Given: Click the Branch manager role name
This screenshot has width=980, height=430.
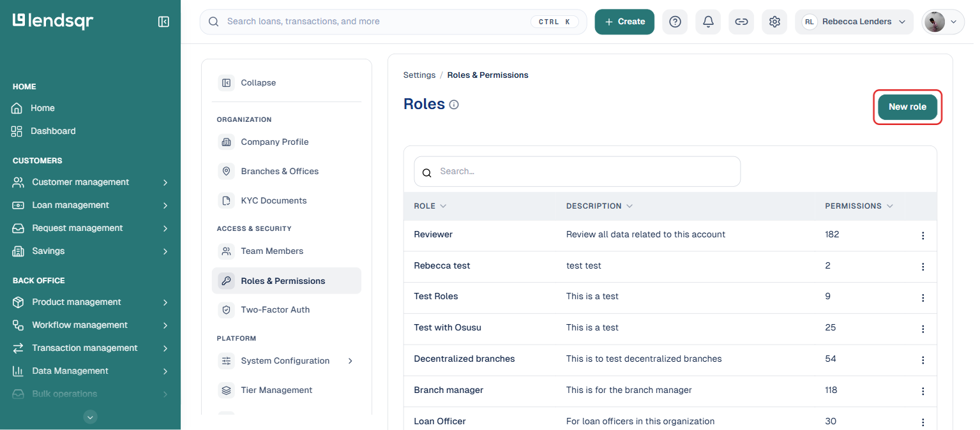Looking at the screenshot, I should tap(449, 390).
